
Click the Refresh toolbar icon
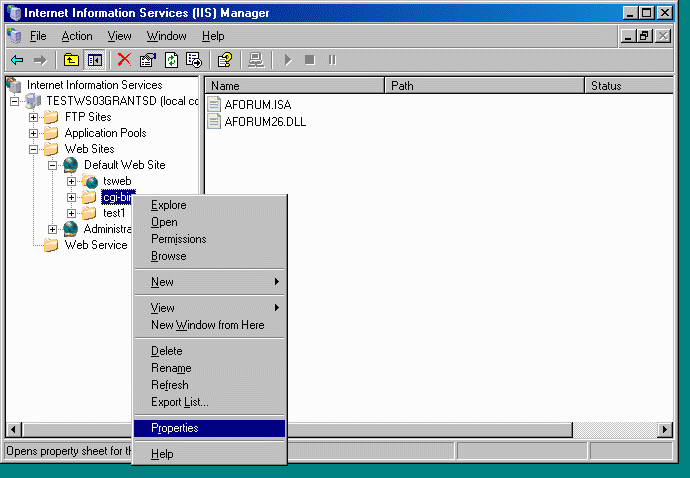(x=171, y=60)
